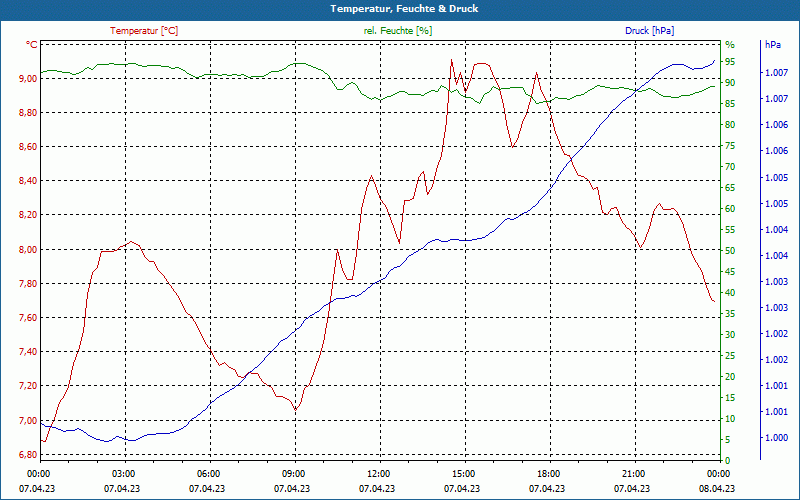Select the green 'rel. Feuchte [%]' legend label
This screenshot has height=500, width=800.
[x=398, y=31]
